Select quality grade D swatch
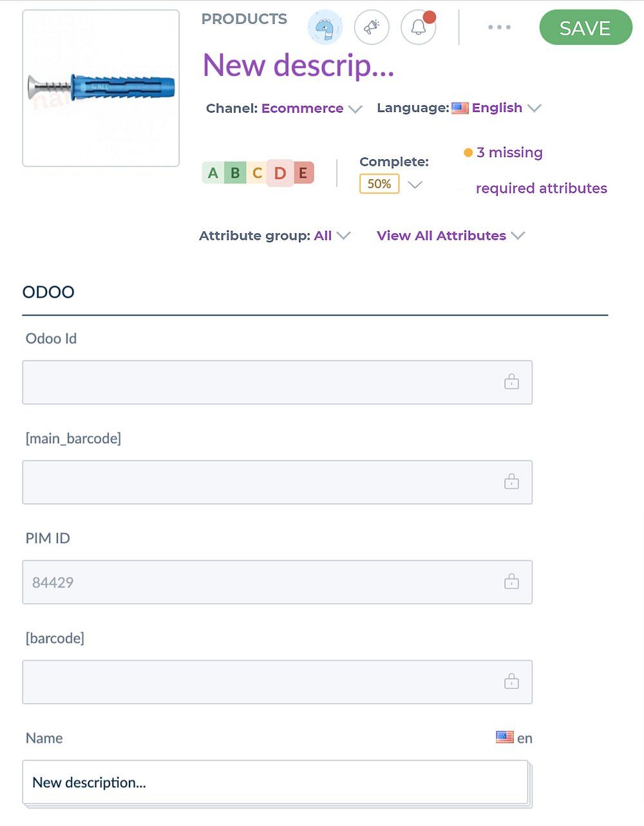The image size is (644, 826). tap(280, 173)
